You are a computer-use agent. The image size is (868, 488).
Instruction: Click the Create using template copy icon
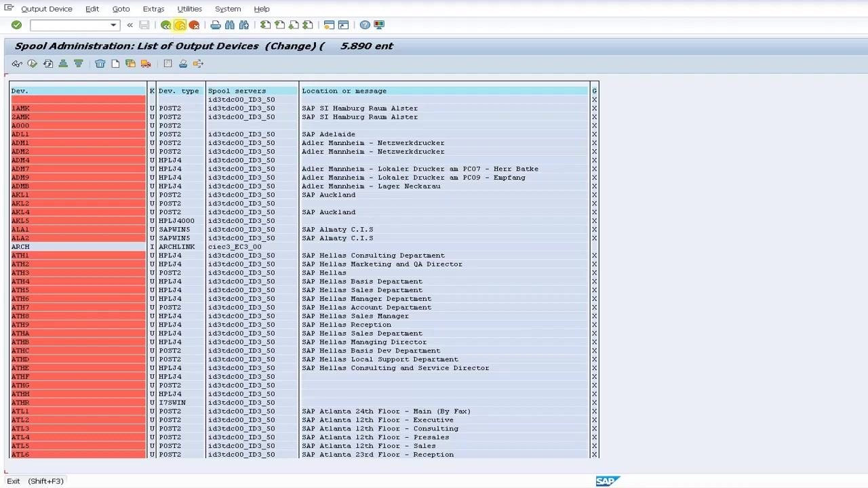(130, 64)
